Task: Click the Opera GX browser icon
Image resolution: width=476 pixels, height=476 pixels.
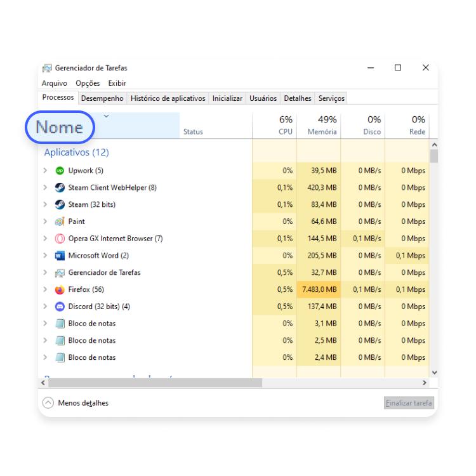Action: tap(60, 239)
